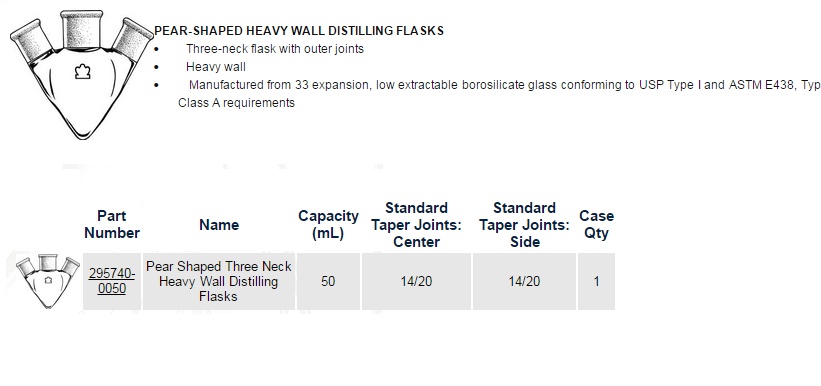Click the borosilicate glass description bullet
The height and width of the screenshot is (386, 821).
505,85
